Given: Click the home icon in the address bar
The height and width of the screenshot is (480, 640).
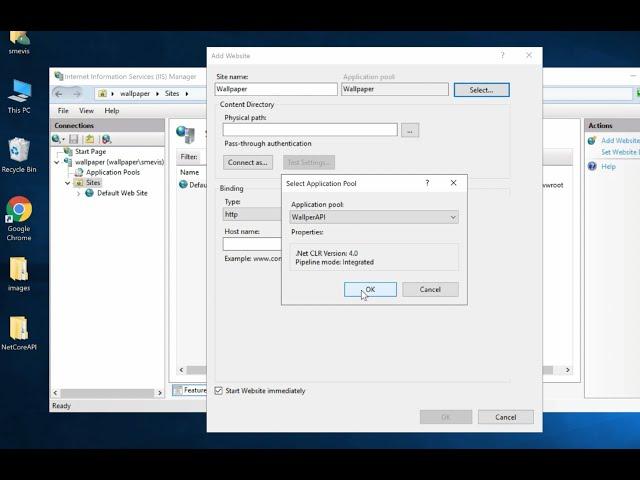Looking at the screenshot, I should pyautogui.click(x=102, y=93).
